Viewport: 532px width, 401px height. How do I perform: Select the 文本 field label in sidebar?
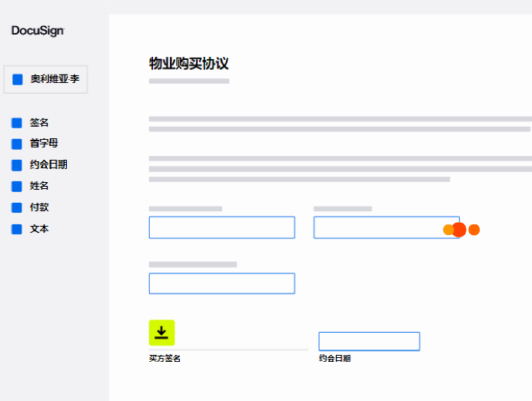click(x=39, y=229)
